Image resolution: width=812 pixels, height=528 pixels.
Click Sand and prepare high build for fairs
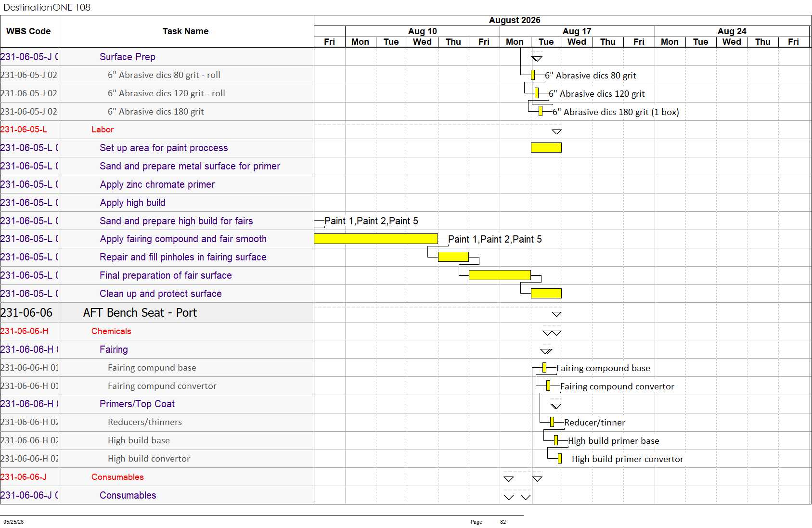[176, 221]
